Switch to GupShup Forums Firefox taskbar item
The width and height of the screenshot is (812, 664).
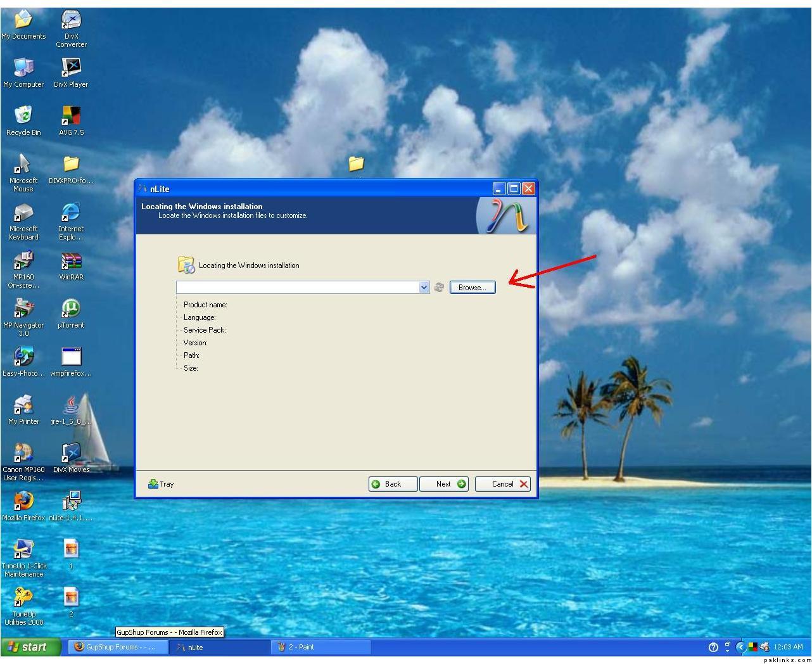117,647
